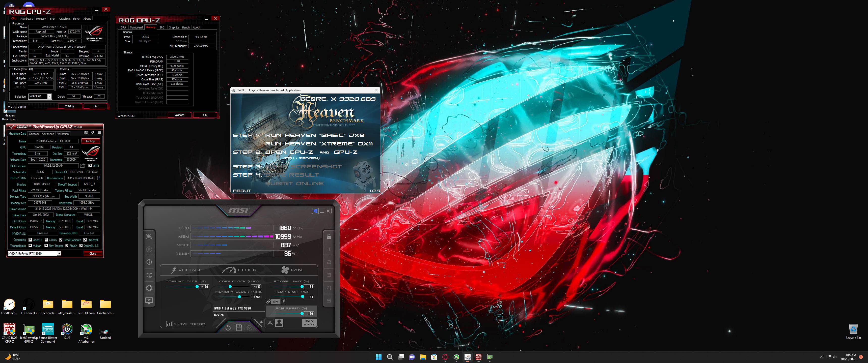Click the profile lock icon in Afterburner

329,237
